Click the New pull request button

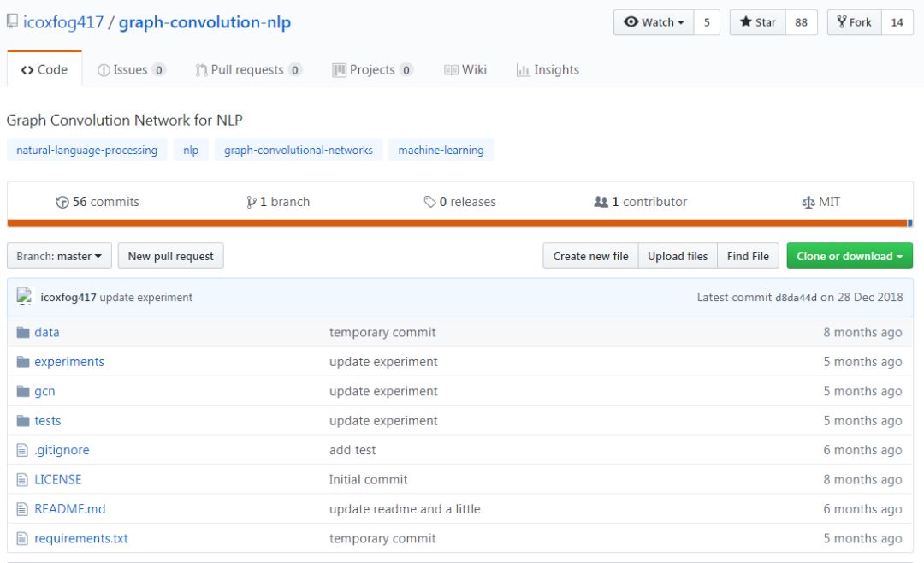[x=171, y=256]
